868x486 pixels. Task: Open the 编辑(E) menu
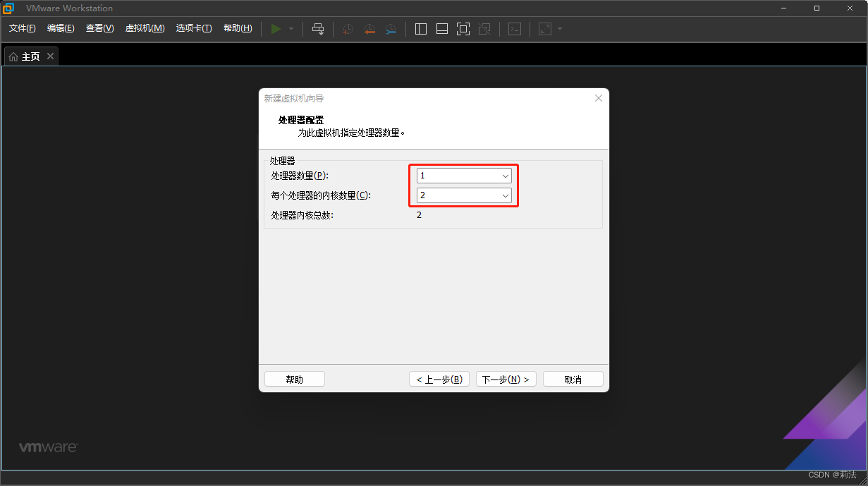(61, 28)
